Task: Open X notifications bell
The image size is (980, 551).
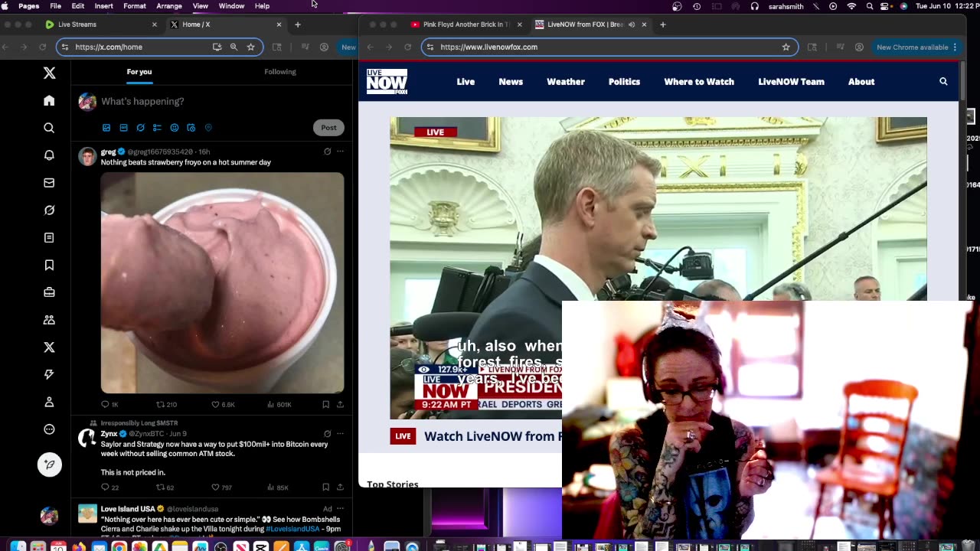Action: coord(49,155)
